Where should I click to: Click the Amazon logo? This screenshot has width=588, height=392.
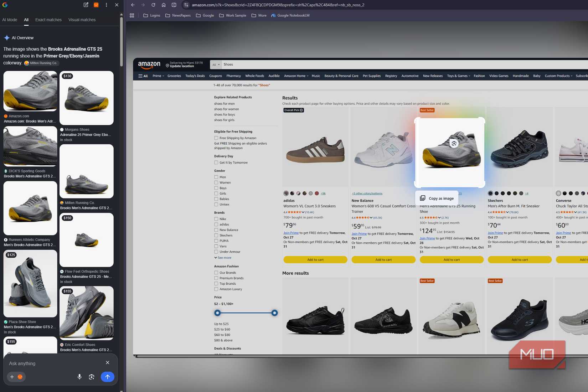(x=149, y=65)
